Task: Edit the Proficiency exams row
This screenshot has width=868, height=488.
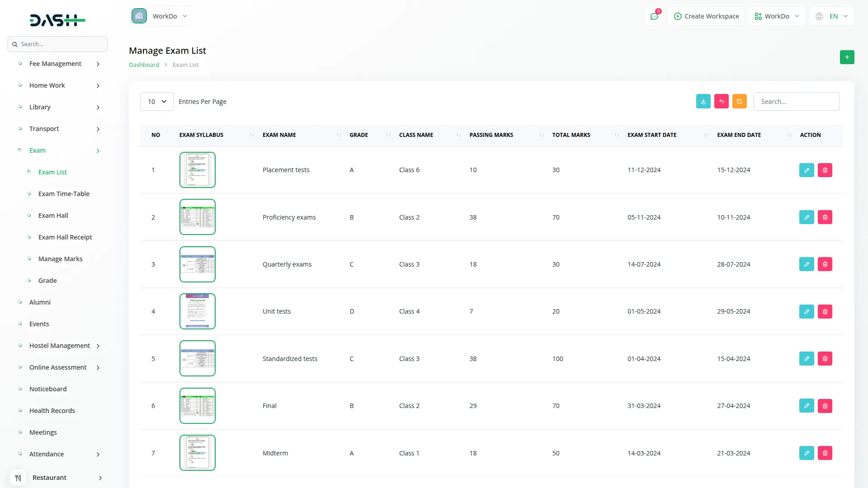Action: pos(807,217)
